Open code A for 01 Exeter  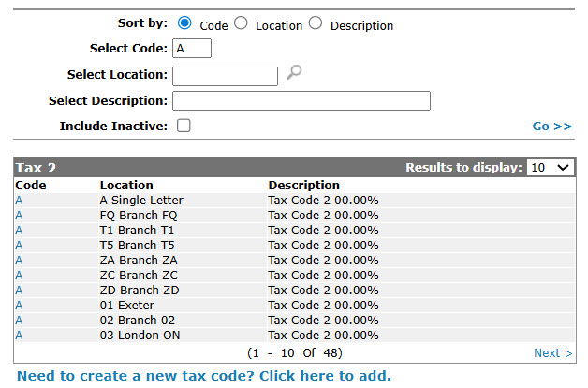coord(19,306)
